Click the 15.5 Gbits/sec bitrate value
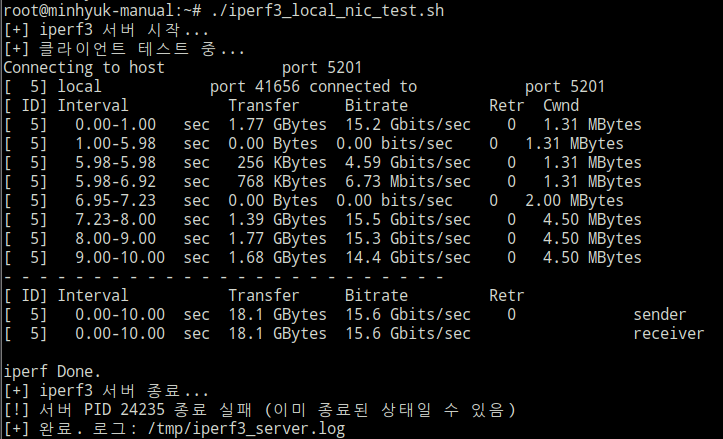 tap(408, 220)
